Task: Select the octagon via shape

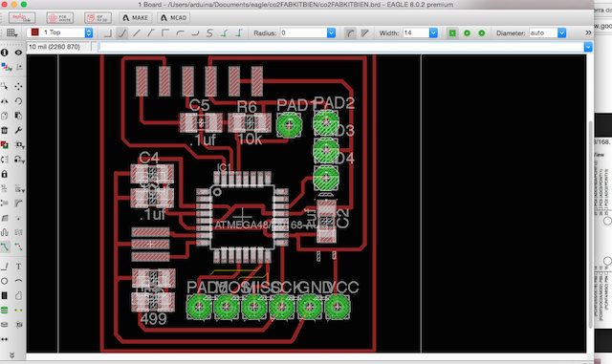Action: point(482,33)
